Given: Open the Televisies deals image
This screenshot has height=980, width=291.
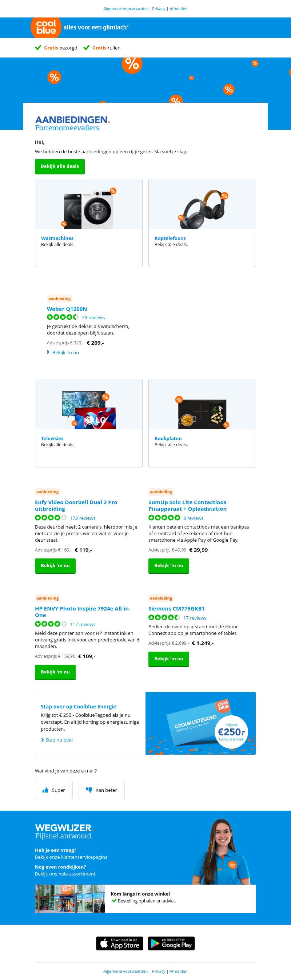Looking at the screenshot, I should point(88,404).
